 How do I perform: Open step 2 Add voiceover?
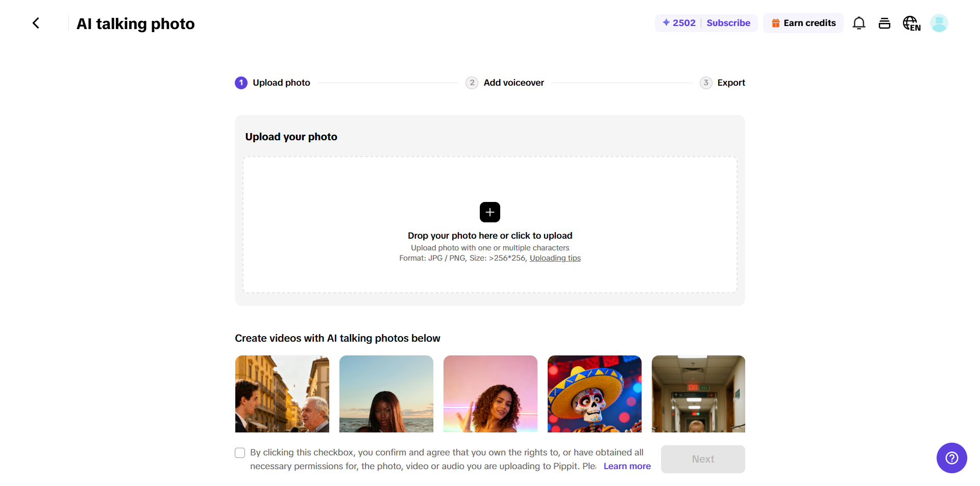coord(504,83)
